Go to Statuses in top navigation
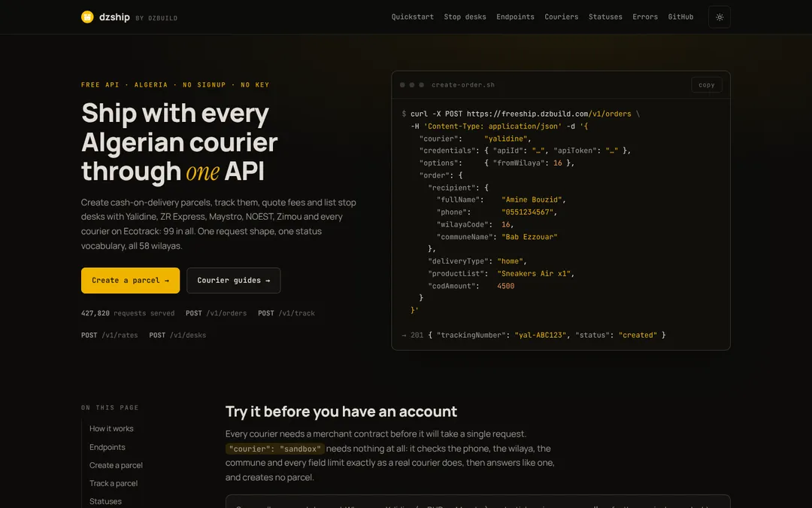Screen dimensions: 812x508 tap(605, 17)
